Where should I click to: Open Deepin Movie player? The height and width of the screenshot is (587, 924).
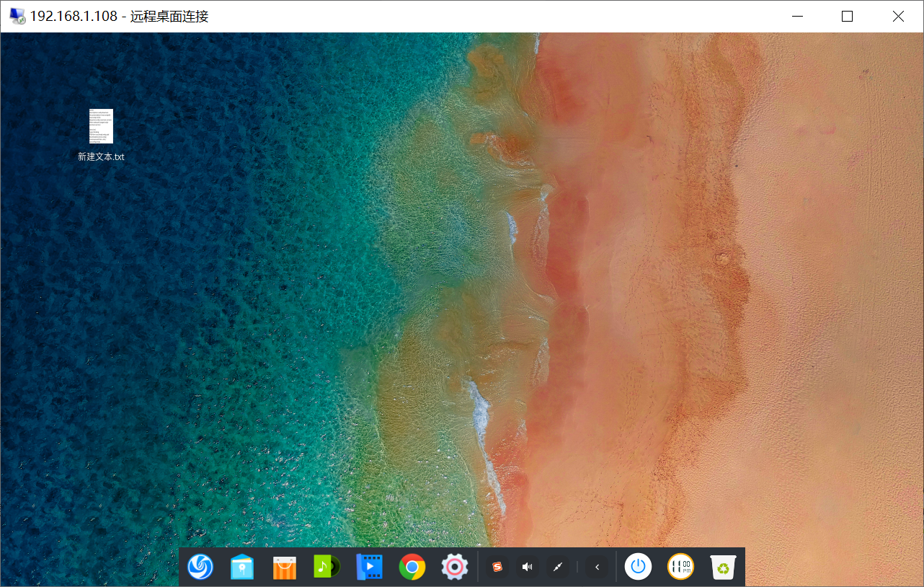[x=369, y=567]
